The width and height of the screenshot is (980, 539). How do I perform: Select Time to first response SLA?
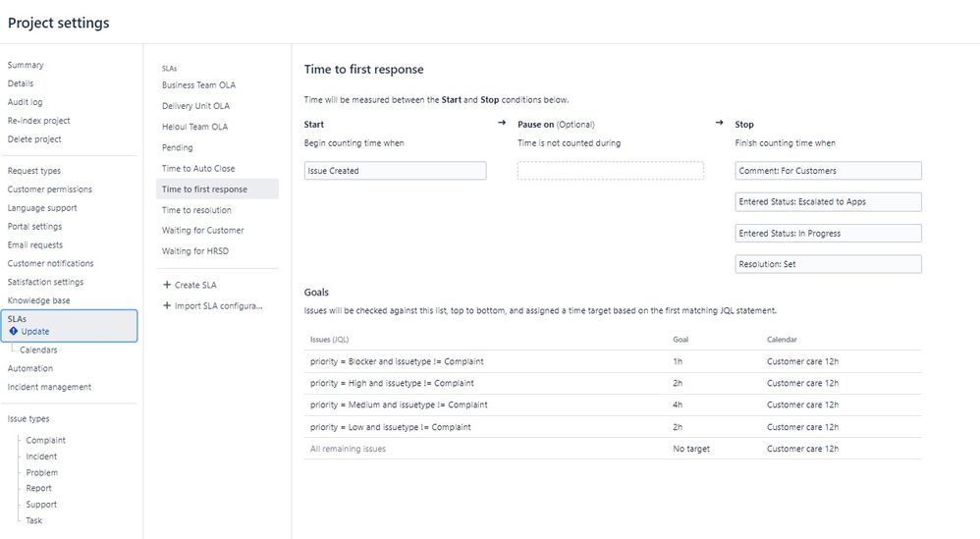[217, 189]
